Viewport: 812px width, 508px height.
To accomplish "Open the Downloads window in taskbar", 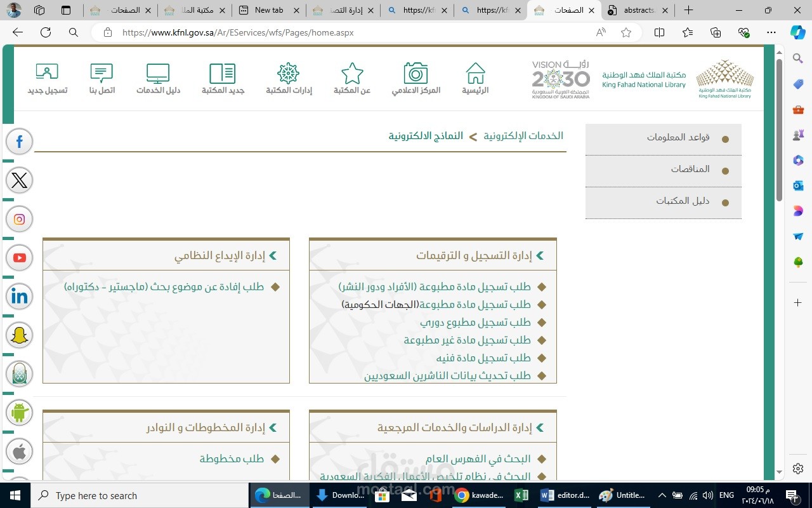I will [341, 495].
